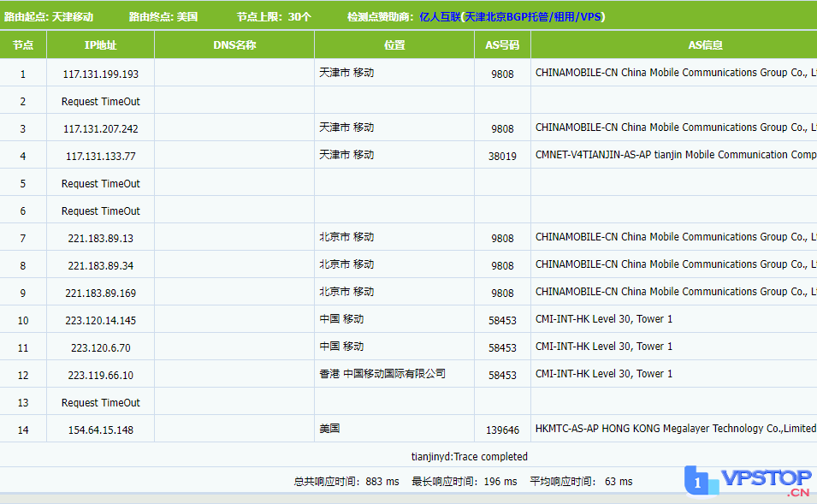Select Request TimeOut in node 2 row

pyautogui.click(x=101, y=102)
